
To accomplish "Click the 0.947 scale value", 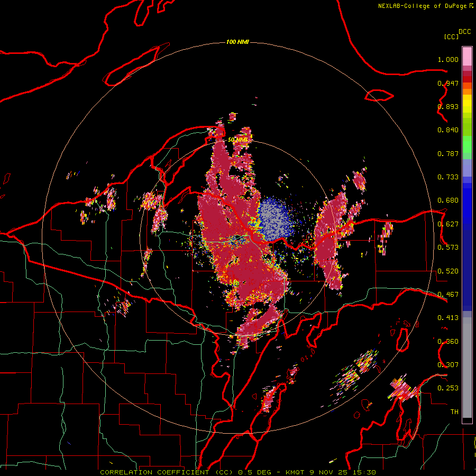I will [x=448, y=83].
